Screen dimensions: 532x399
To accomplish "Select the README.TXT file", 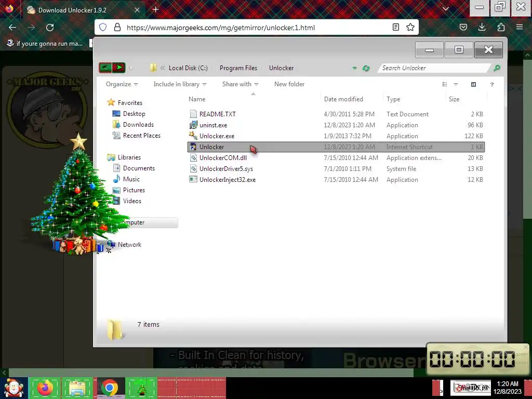I will point(336,114).
